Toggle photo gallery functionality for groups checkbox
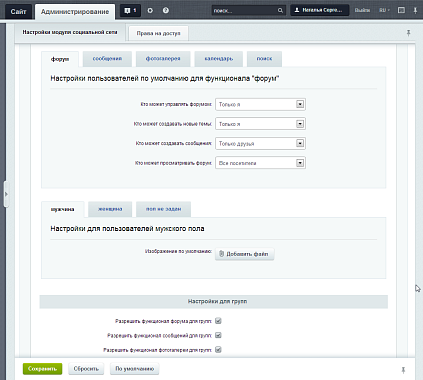 click(x=218, y=349)
